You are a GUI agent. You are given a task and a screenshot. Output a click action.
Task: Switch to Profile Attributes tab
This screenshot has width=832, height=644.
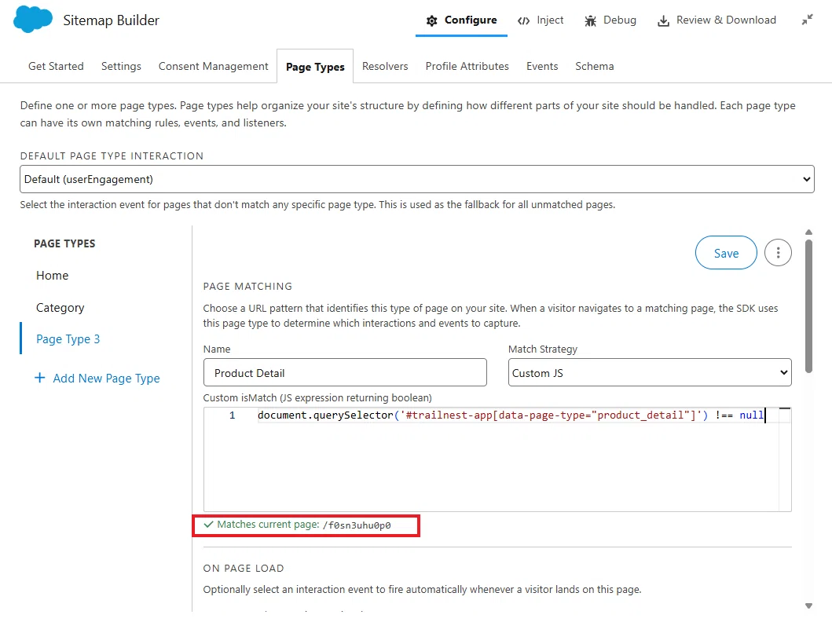pyautogui.click(x=467, y=66)
